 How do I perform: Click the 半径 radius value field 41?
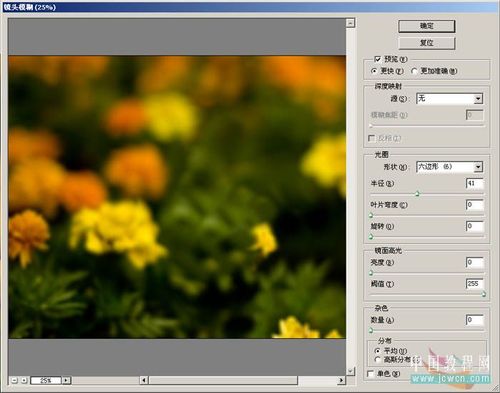click(475, 184)
